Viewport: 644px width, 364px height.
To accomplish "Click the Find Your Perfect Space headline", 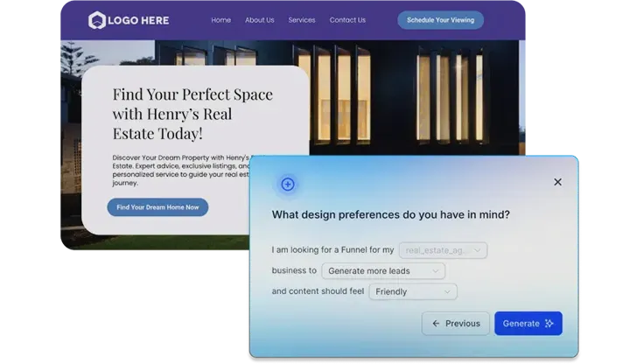I will (x=192, y=114).
